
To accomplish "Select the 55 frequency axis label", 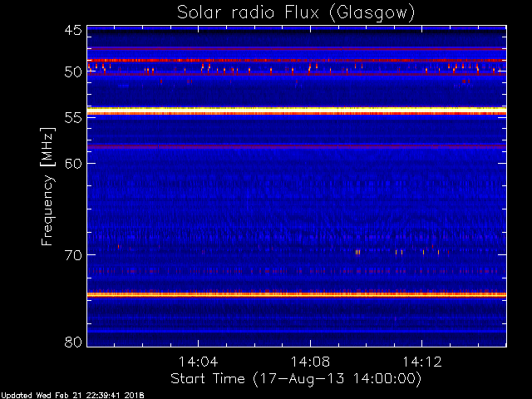I will 73,118.
